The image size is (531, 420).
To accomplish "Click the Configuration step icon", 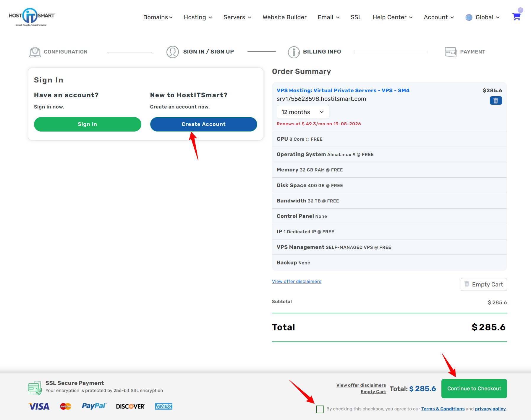I will [35, 52].
